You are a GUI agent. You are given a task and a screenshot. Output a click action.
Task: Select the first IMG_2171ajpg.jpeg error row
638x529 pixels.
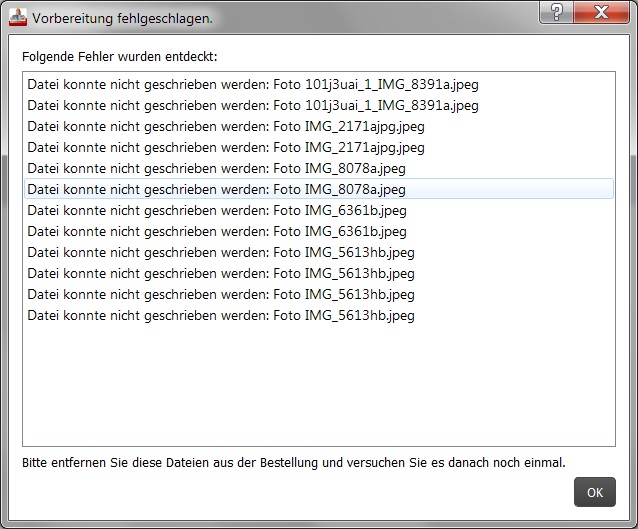pos(319,126)
